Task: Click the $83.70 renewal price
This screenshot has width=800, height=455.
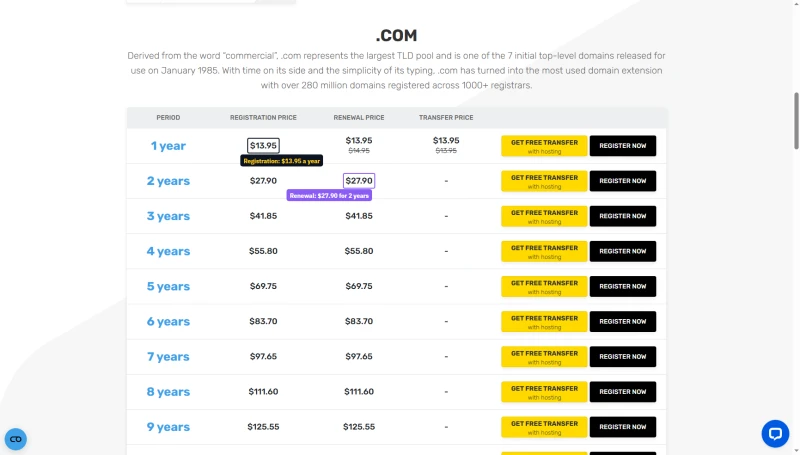Action: pyautogui.click(x=359, y=321)
